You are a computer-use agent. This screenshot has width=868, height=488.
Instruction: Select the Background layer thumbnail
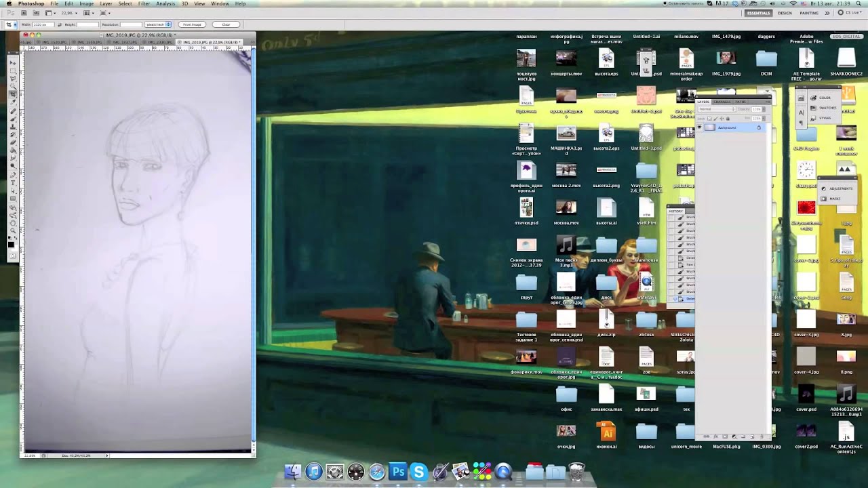tap(710, 127)
